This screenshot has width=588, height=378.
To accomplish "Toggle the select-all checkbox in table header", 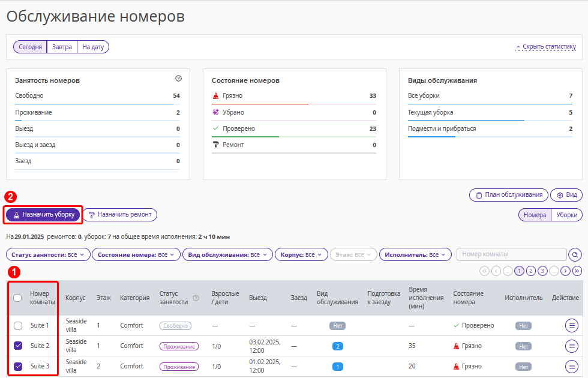I will click(17, 298).
